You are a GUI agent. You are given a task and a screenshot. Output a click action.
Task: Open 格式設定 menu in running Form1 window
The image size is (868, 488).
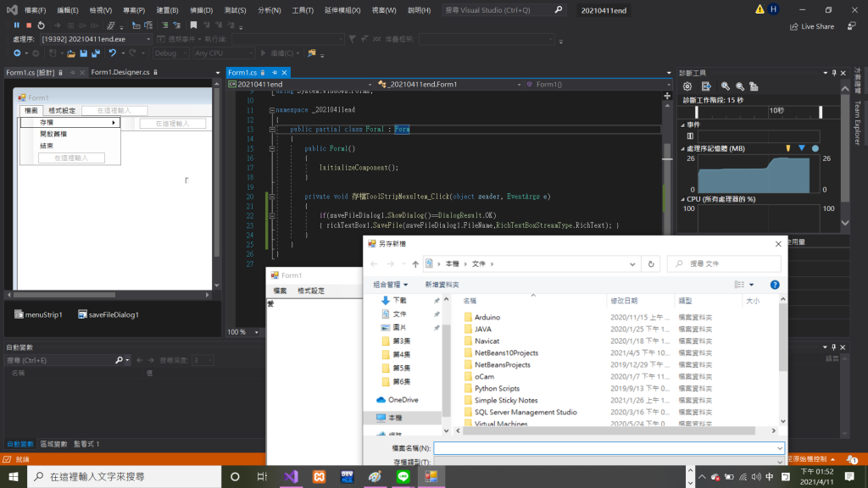coord(311,291)
